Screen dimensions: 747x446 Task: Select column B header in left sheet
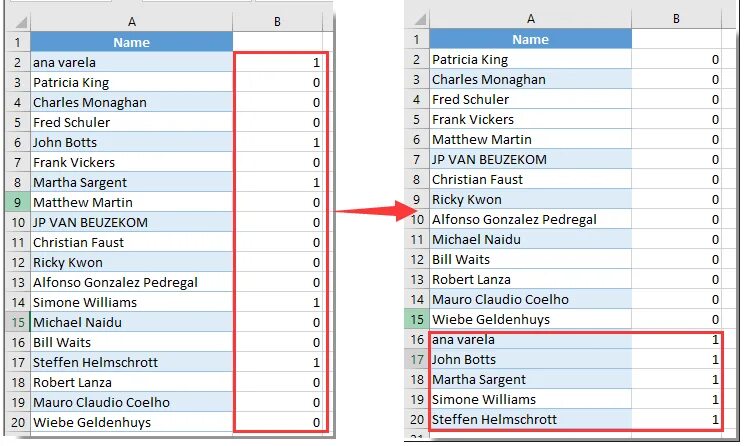[x=277, y=21]
